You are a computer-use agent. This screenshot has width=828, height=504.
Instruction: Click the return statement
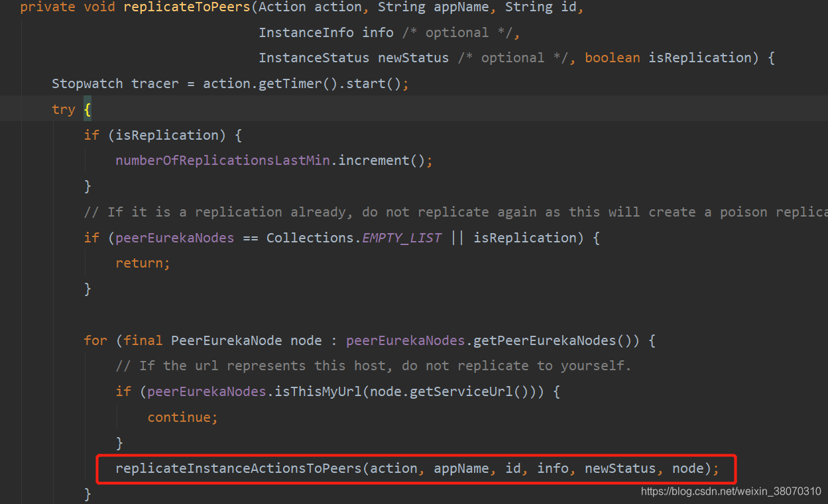(x=143, y=263)
